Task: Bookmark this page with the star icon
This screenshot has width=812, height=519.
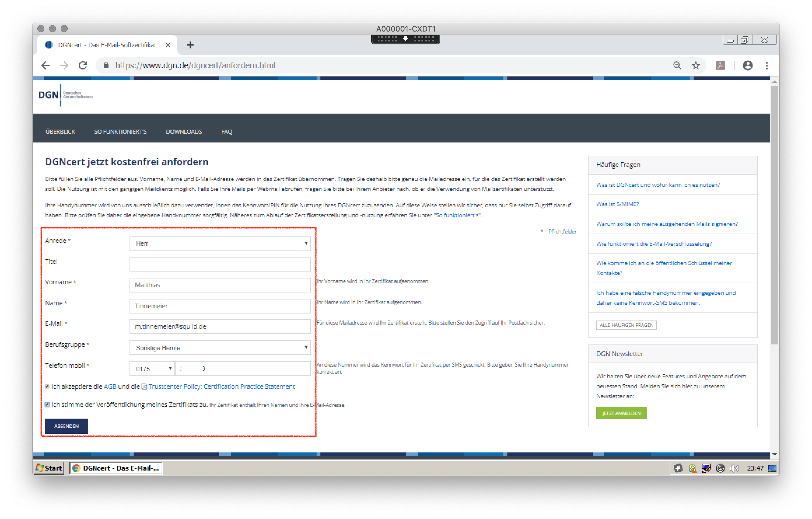Action: [696, 65]
